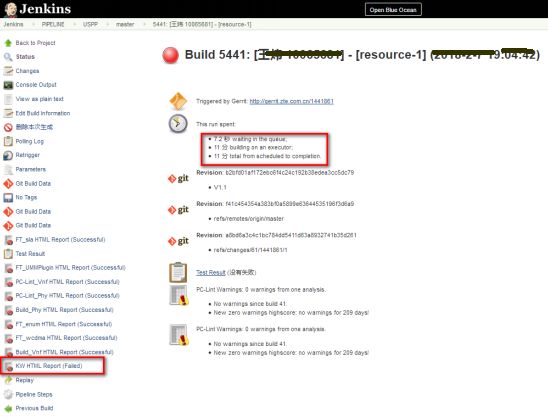548x419 pixels.
Task: Click git icon beside refs/changes revision
Action: [x=178, y=241]
